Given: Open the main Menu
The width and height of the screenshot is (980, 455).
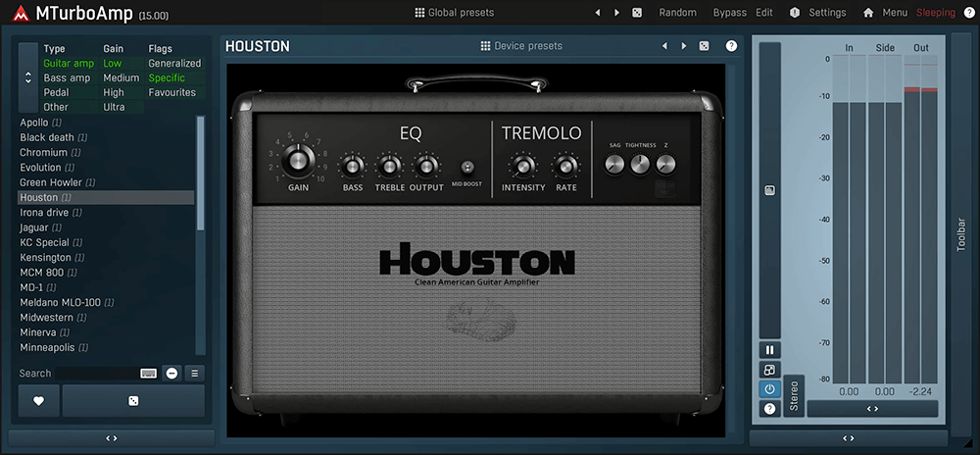Looking at the screenshot, I should point(886,13).
